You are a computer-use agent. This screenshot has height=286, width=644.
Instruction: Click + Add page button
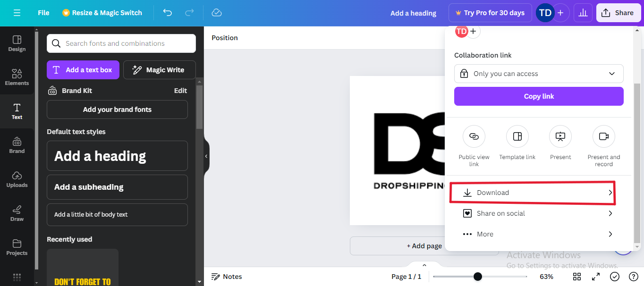(424, 246)
